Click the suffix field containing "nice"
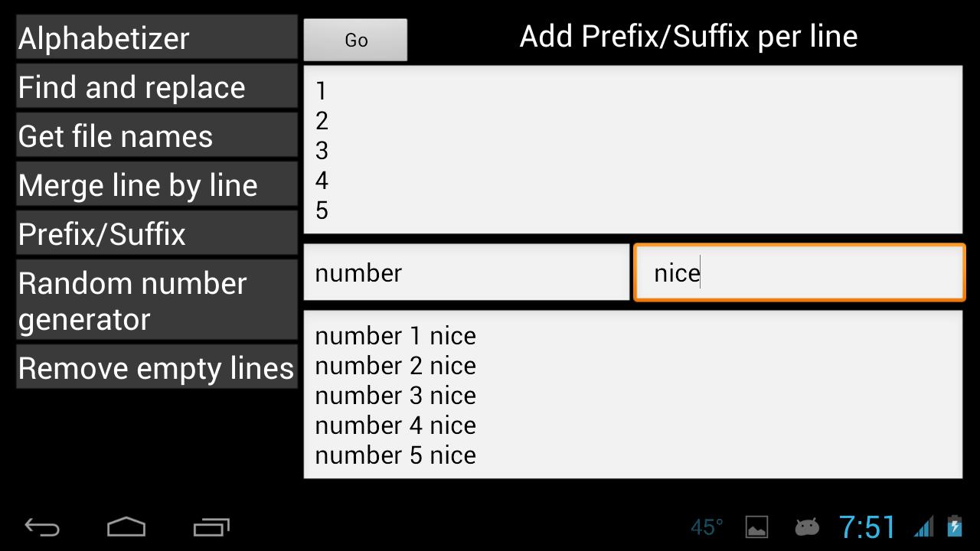This screenshot has width=980, height=551. point(799,272)
